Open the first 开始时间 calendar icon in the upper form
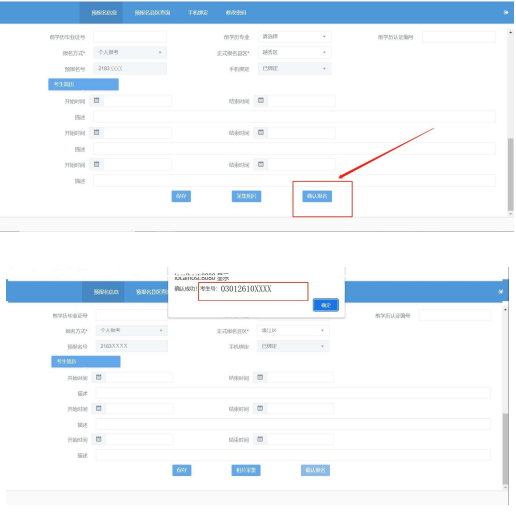This screenshot has height=512, width=516. coord(96,100)
